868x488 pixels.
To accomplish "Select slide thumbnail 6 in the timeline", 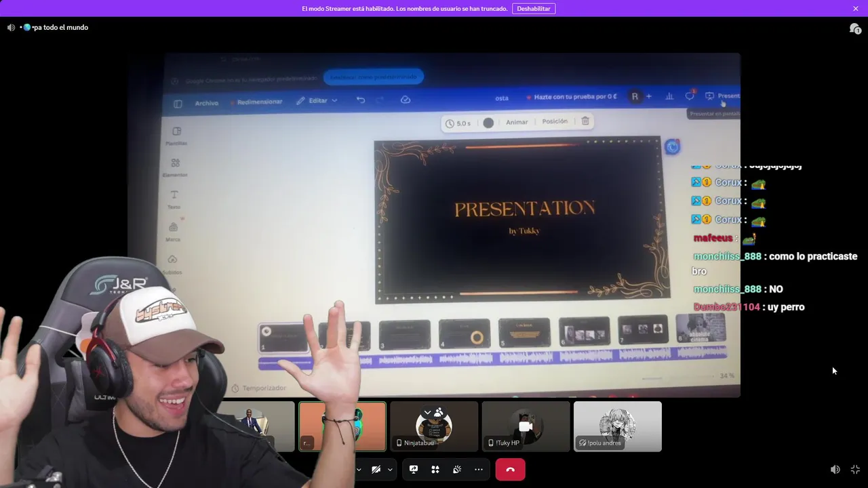I will (584, 331).
